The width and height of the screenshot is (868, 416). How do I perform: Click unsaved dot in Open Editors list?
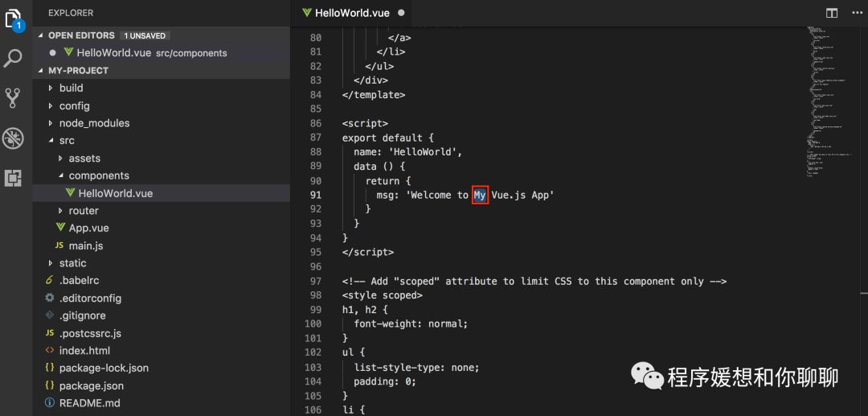[x=52, y=53]
